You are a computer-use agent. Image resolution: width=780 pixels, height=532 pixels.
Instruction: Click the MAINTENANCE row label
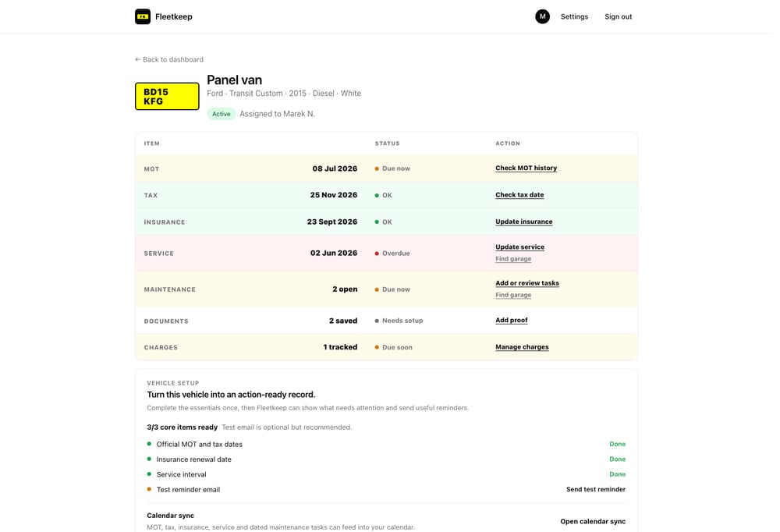click(x=169, y=289)
